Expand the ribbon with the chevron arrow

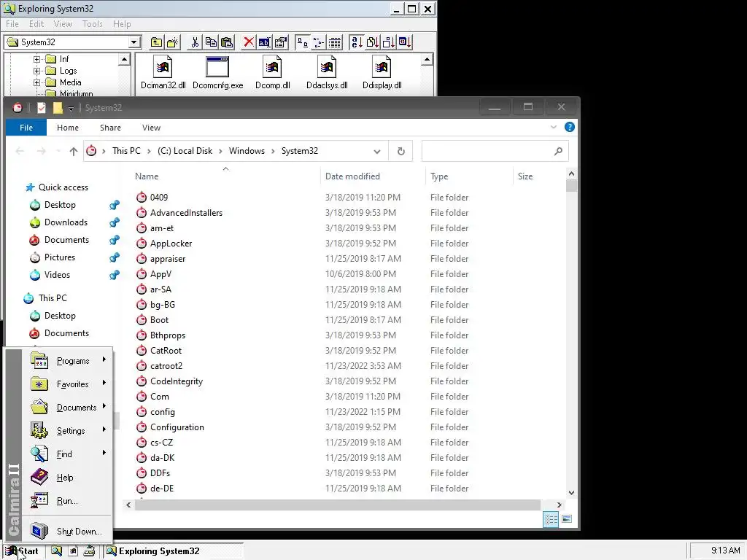tap(553, 127)
